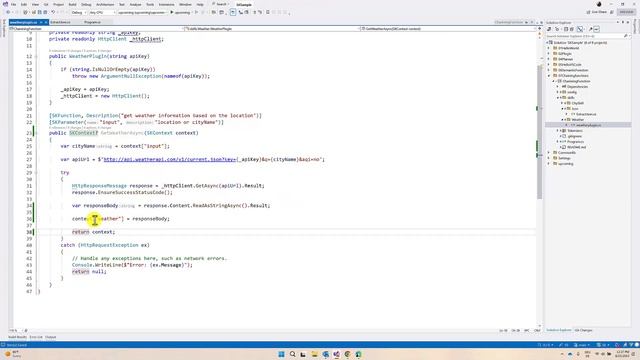
Task: Switch to the Git Changes tab
Action: tap(583, 330)
